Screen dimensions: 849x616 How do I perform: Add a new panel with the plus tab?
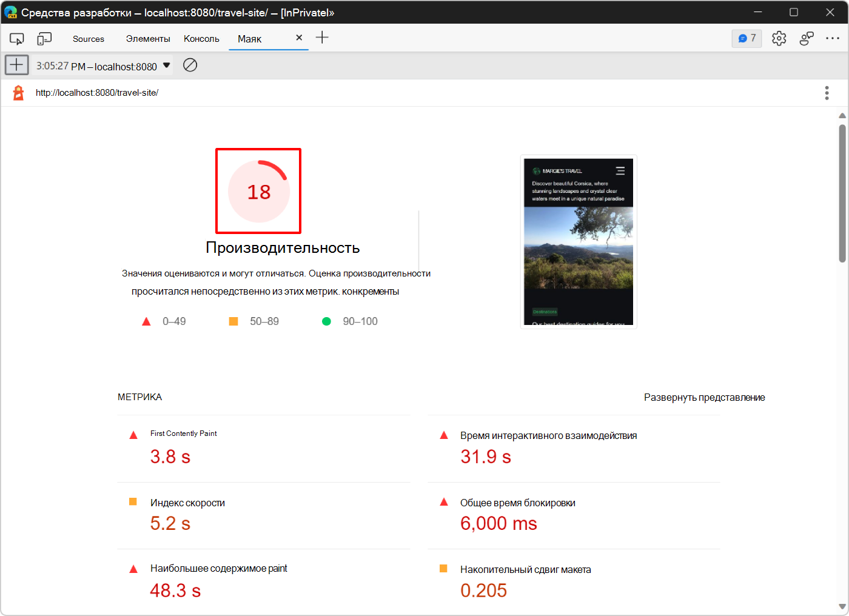322,38
